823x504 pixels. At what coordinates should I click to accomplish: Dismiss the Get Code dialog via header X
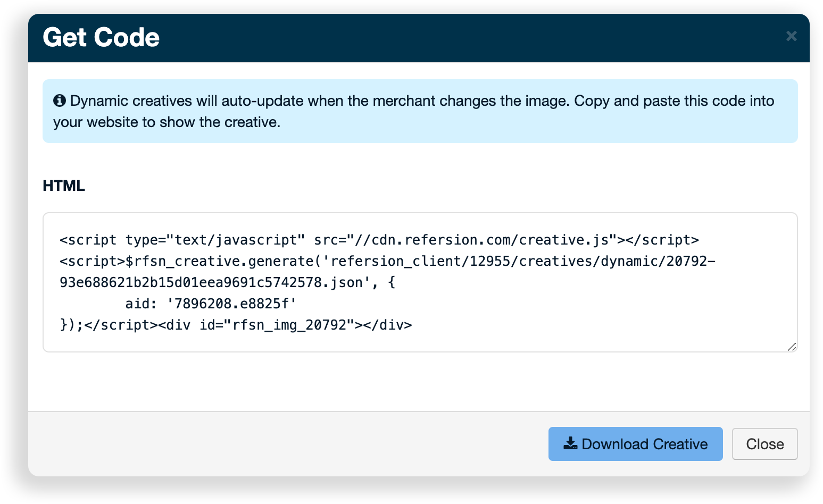point(791,36)
